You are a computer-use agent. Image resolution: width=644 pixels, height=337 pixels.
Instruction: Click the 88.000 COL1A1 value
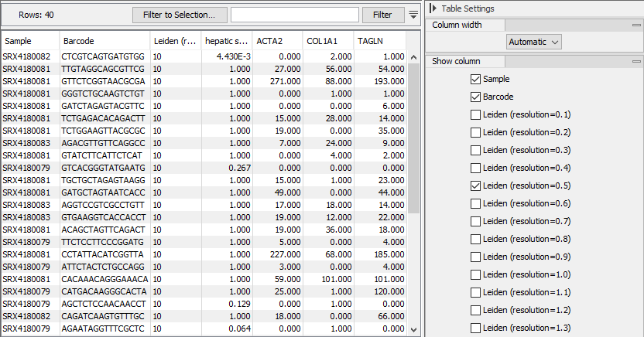click(x=338, y=81)
